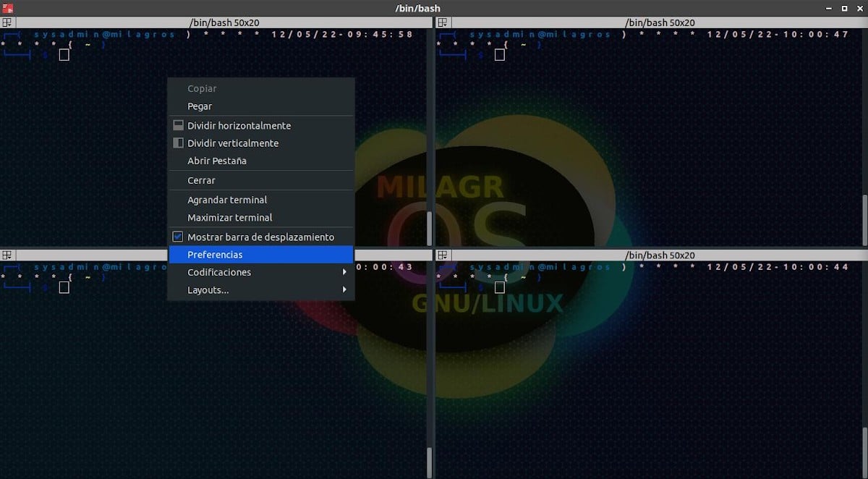Image resolution: width=868 pixels, height=479 pixels.
Task: Click the horizontal split icon beside Dividir horizontalmente
Action: 178,125
